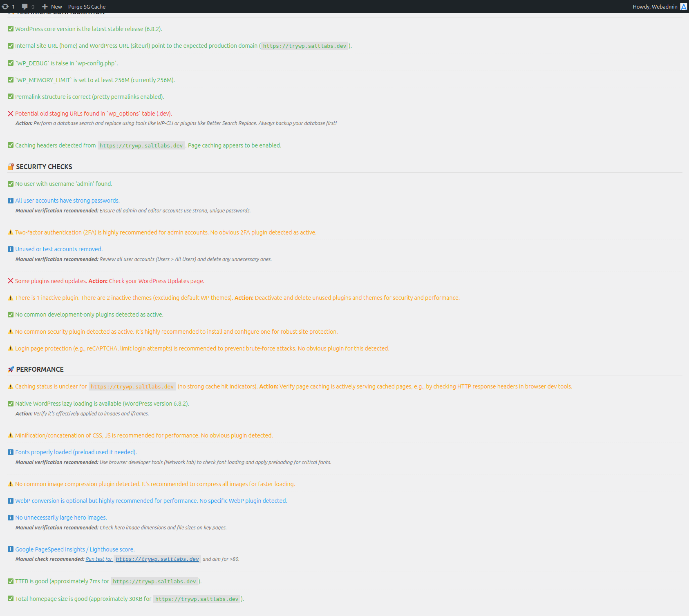The width and height of the screenshot is (689, 616).
Task: Click red X icon for old staging URLs
Action: (x=11, y=114)
